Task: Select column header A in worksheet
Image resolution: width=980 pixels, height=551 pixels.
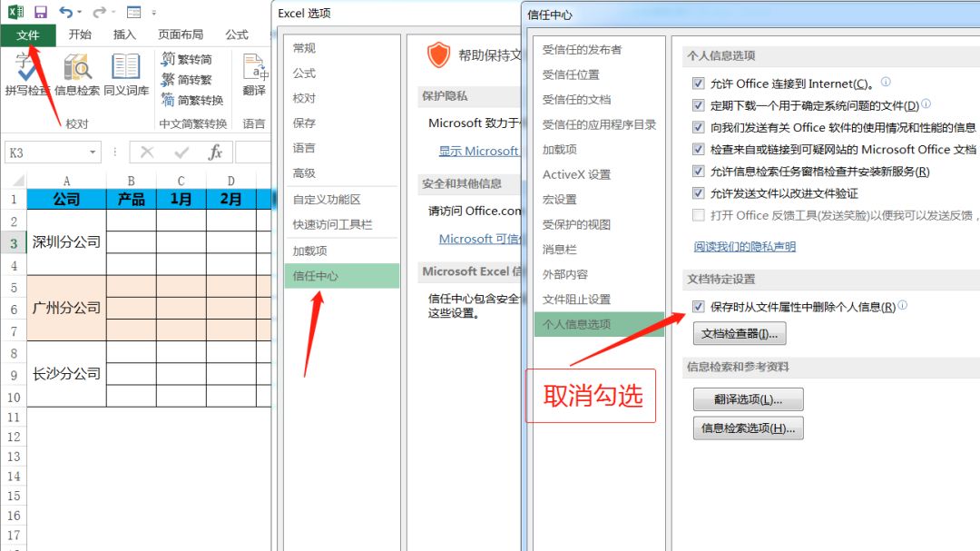Action: pos(66,181)
